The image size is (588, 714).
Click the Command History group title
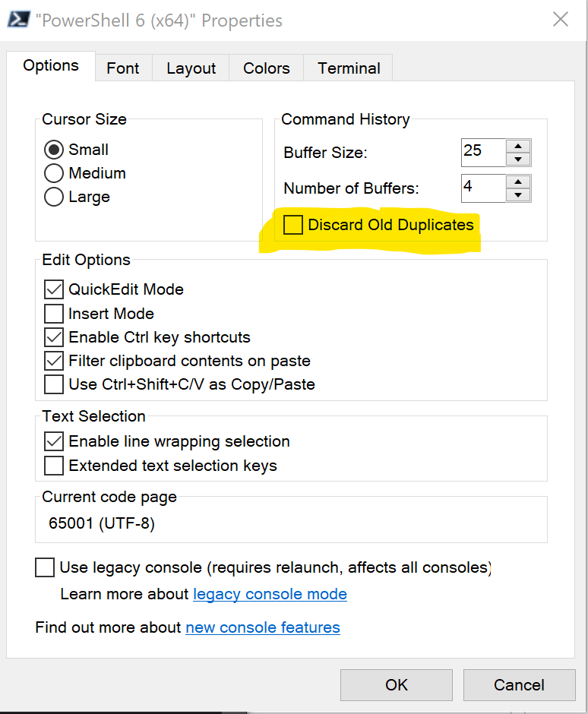346,119
